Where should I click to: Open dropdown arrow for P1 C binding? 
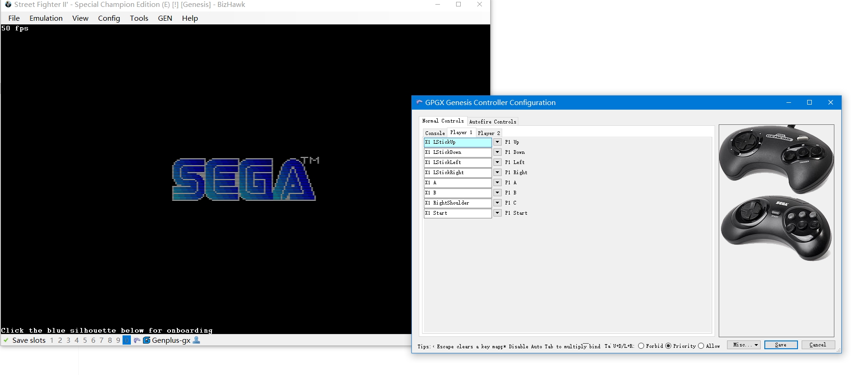tap(498, 203)
